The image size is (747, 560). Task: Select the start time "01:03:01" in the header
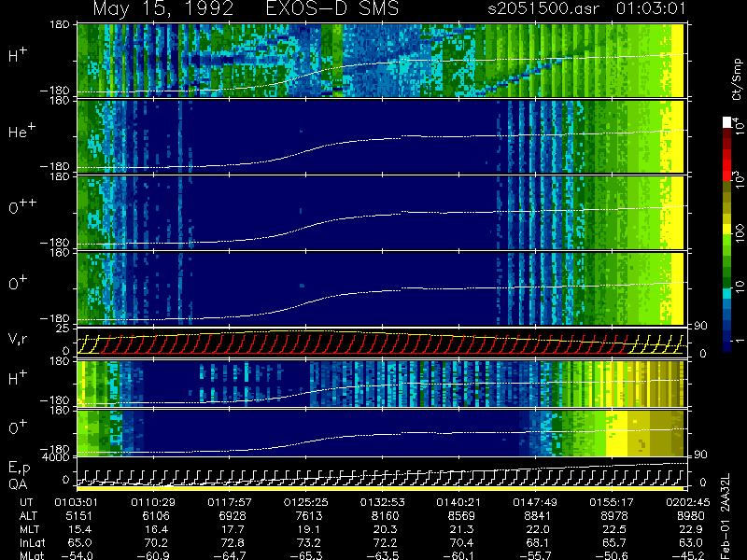651,8
